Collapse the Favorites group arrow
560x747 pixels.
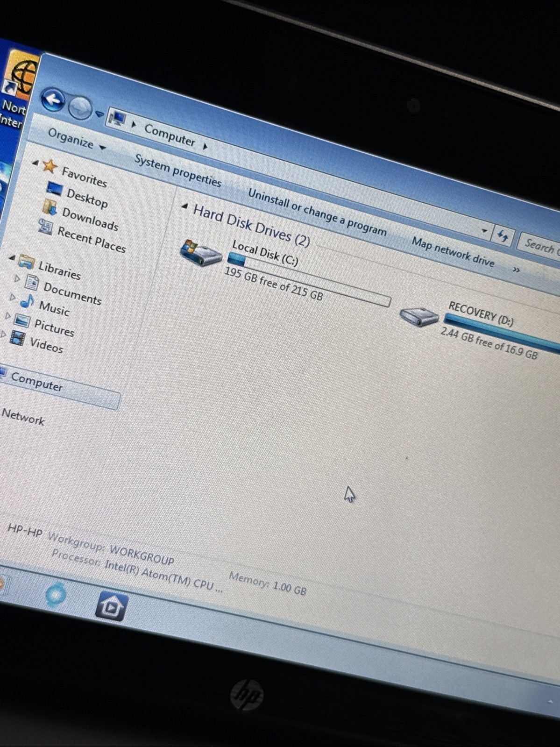coord(35,163)
